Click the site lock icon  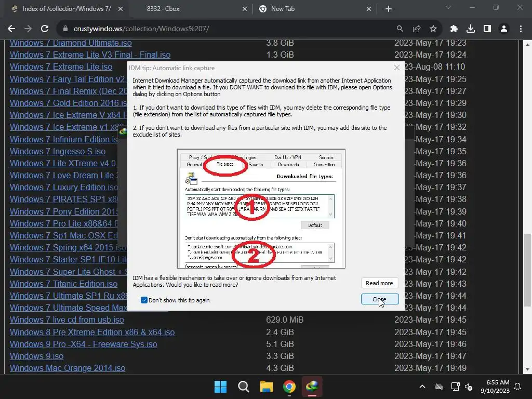(65, 29)
